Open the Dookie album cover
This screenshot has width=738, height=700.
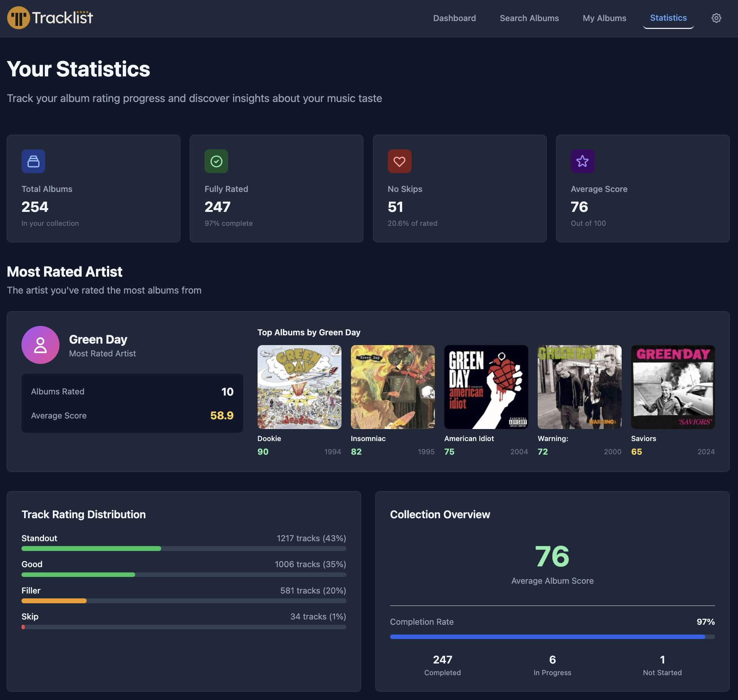[299, 387]
